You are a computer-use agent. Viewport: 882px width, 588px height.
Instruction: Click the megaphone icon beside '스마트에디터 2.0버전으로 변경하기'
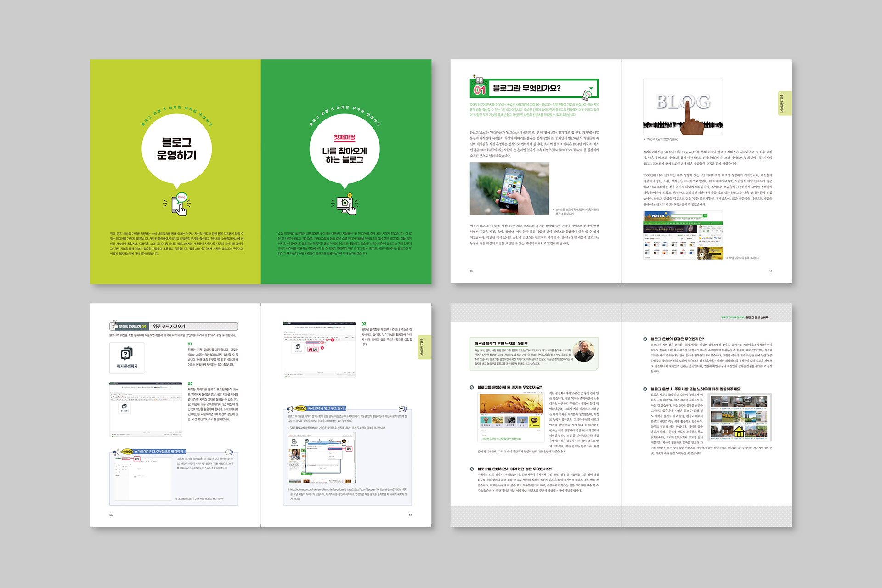(117, 452)
